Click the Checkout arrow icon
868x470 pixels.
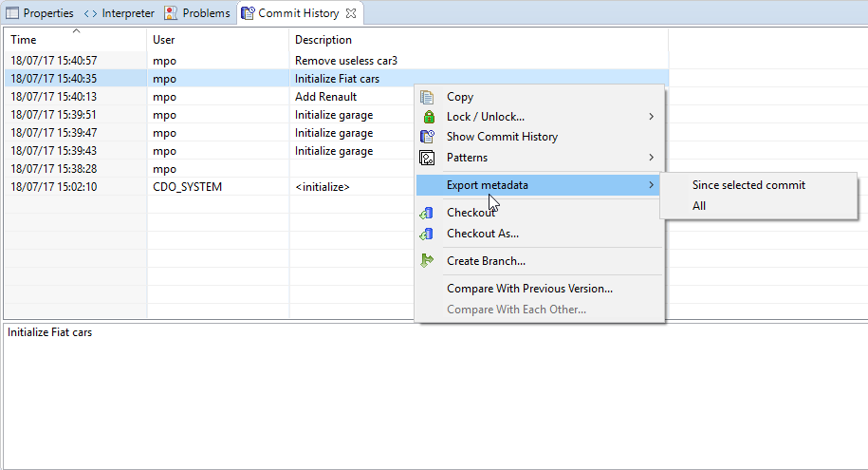pos(427,214)
